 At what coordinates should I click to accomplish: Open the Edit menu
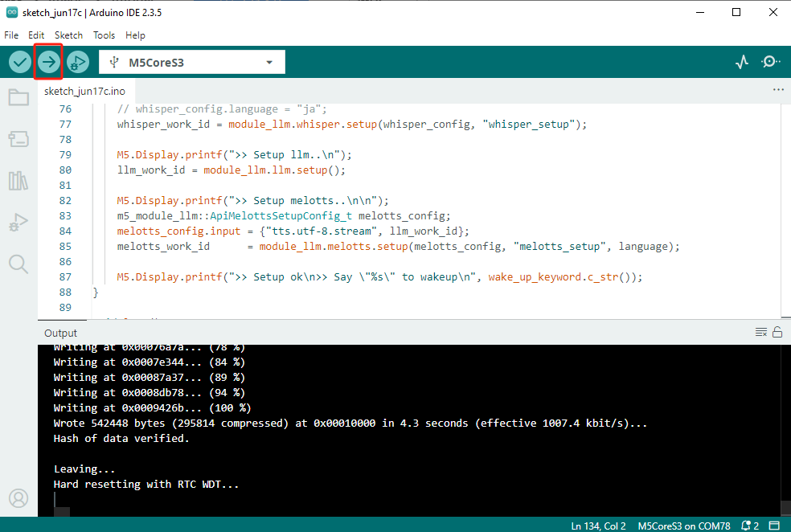(x=36, y=35)
